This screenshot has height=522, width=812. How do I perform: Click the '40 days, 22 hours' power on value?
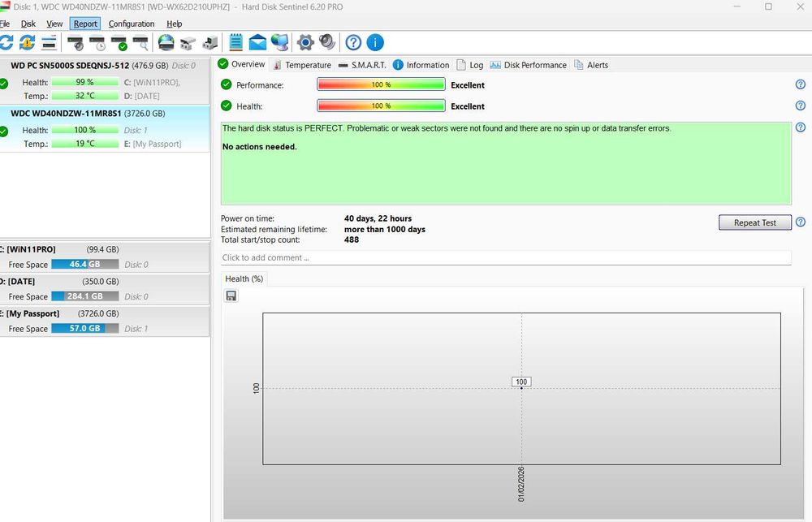(378, 218)
